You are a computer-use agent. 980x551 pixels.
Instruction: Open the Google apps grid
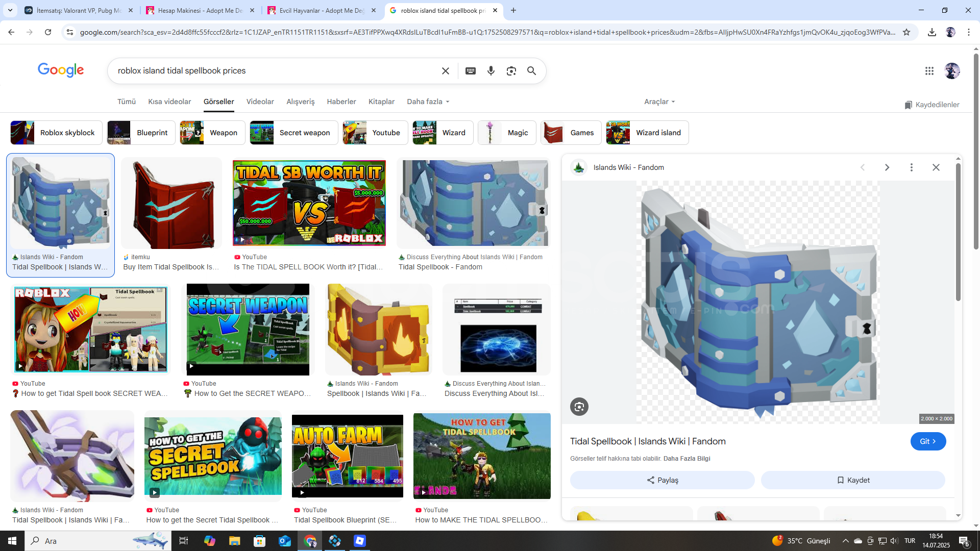coord(929,71)
